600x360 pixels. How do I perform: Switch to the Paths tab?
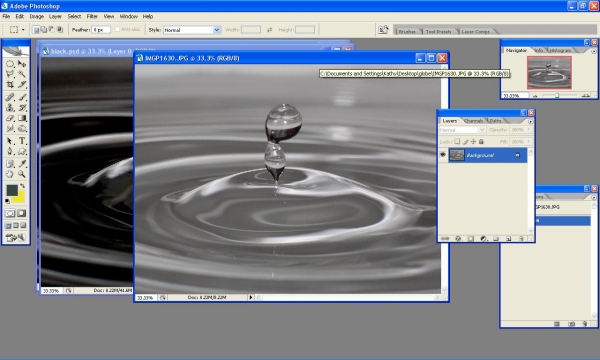click(496, 121)
